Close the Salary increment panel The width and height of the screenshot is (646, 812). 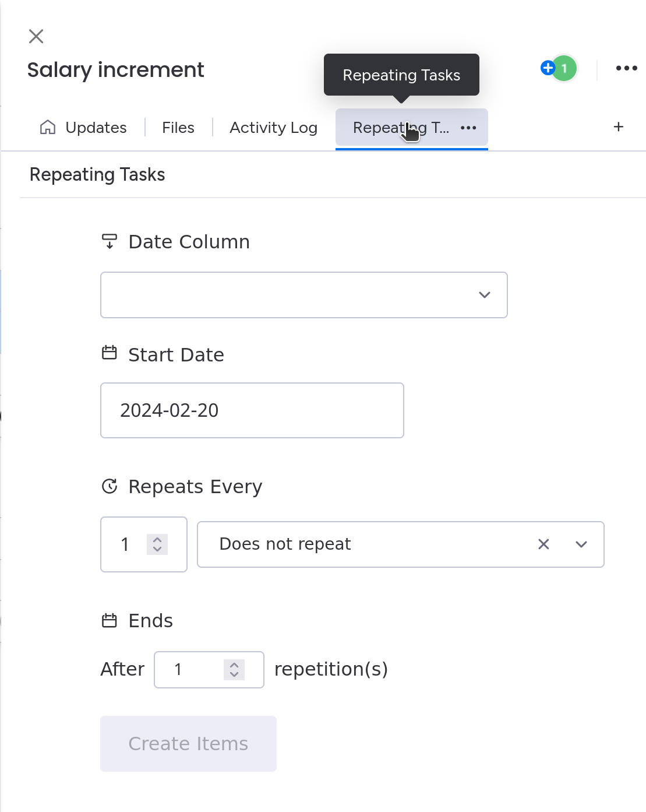tap(36, 36)
